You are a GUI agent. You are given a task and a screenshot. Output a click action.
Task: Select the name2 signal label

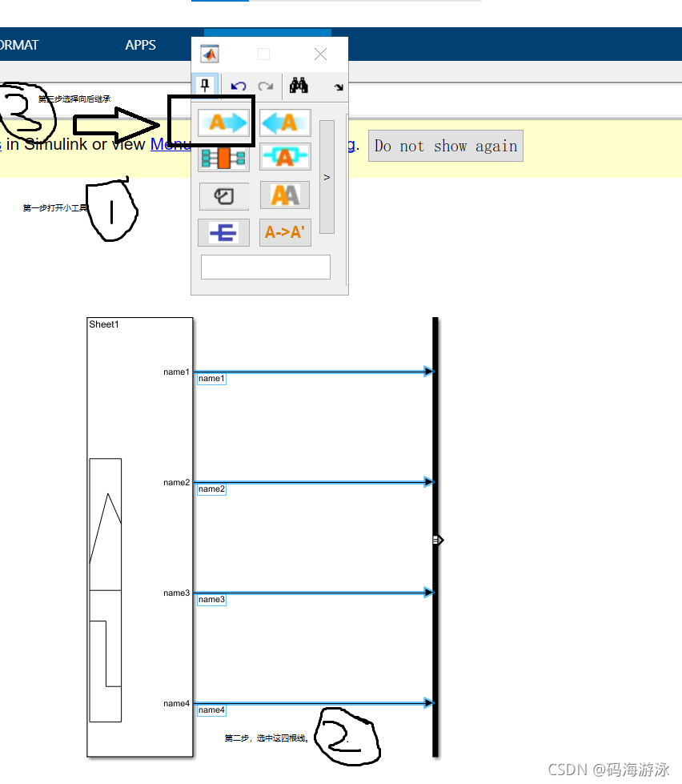(211, 489)
